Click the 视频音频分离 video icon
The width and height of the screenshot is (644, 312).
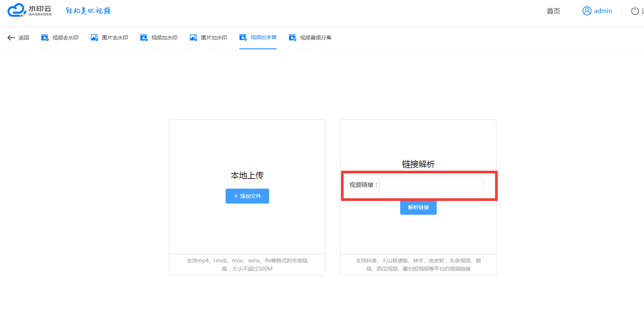pos(292,38)
